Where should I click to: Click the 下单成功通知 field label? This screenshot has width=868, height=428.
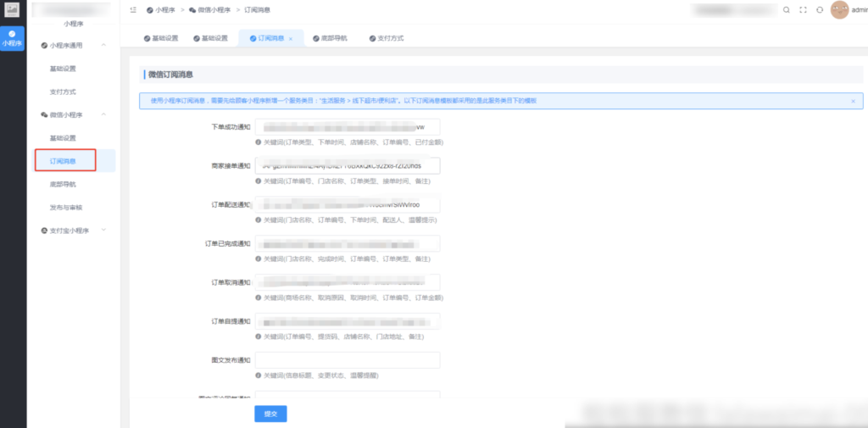tap(231, 127)
